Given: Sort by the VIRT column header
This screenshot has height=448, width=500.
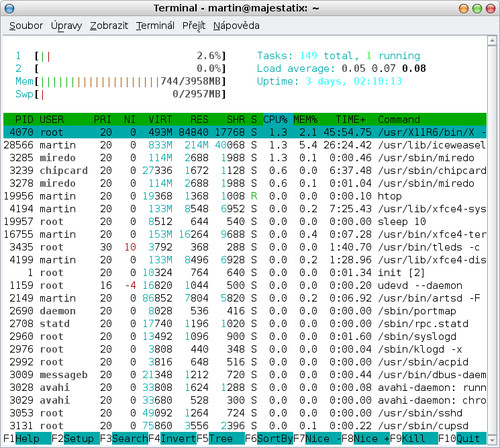Looking at the screenshot, I should tap(160, 119).
